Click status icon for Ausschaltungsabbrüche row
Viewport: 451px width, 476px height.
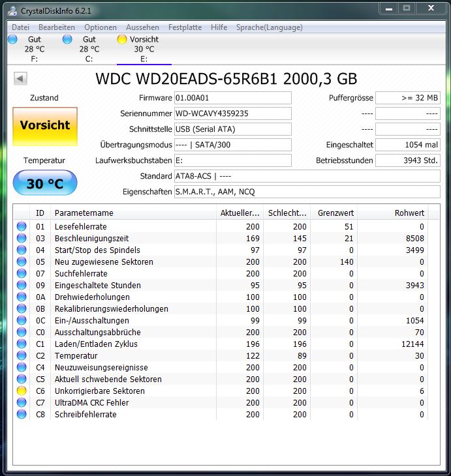click(x=22, y=332)
